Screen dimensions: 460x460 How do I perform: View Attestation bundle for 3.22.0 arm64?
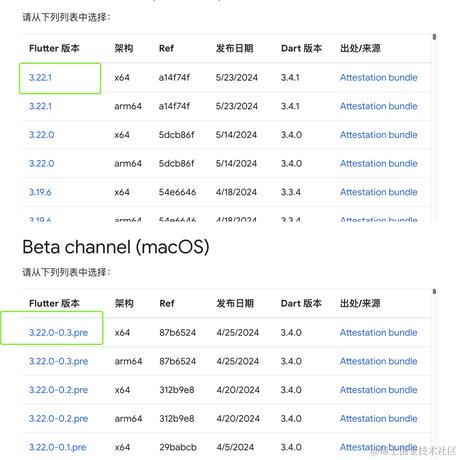(379, 164)
